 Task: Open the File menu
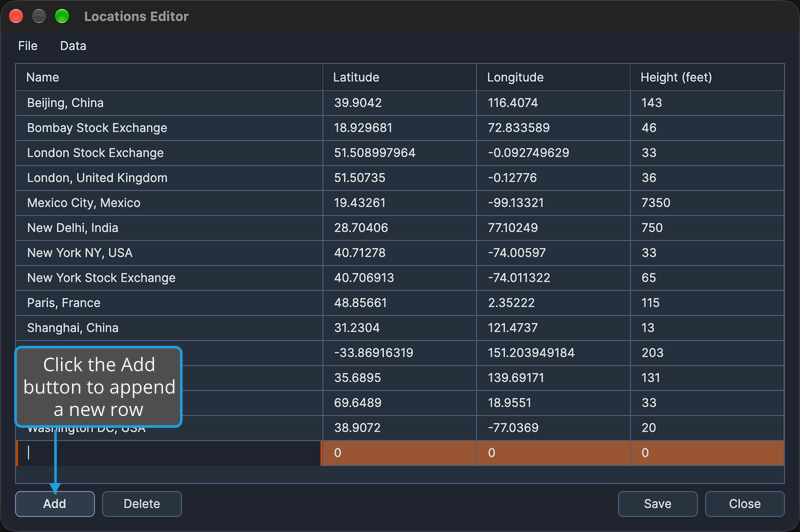[x=28, y=46]
